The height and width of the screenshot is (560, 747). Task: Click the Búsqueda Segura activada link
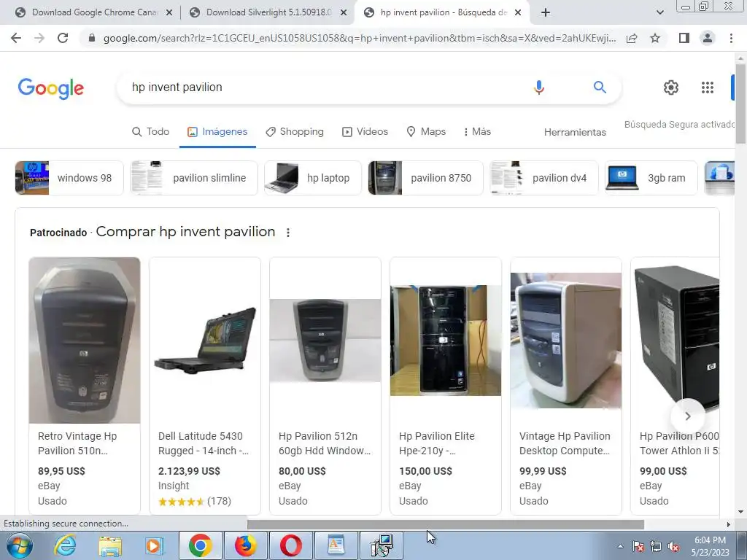[679, 124]
